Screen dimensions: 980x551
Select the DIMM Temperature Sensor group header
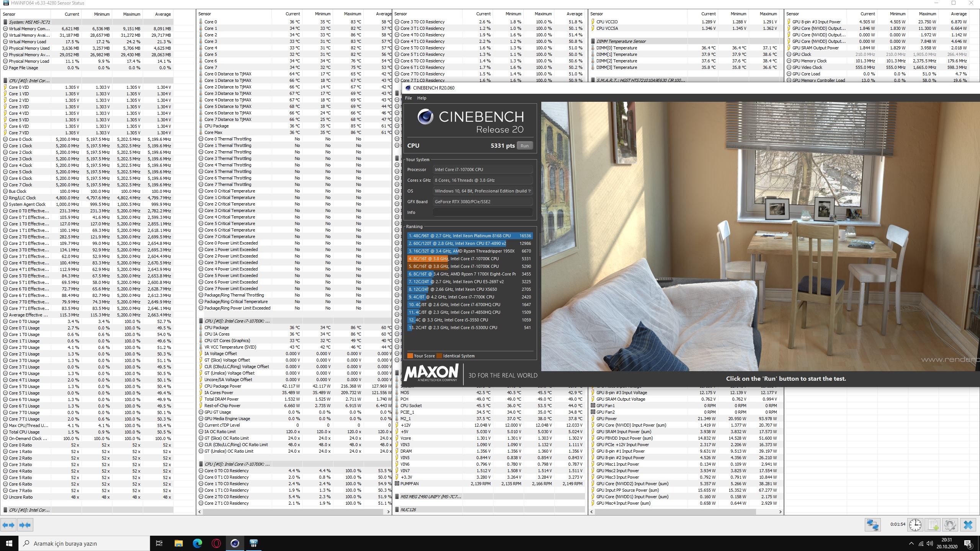click(x=685, y=41)
